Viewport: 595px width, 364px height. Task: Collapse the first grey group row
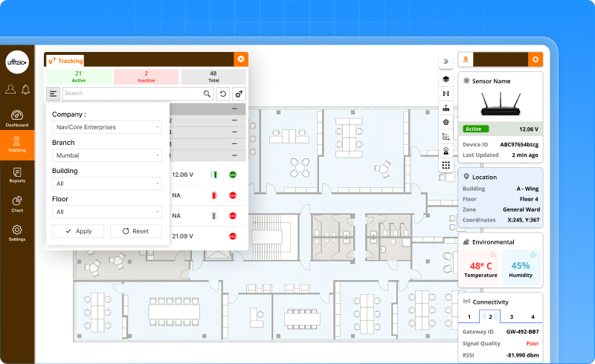click(x=234, y=109)
